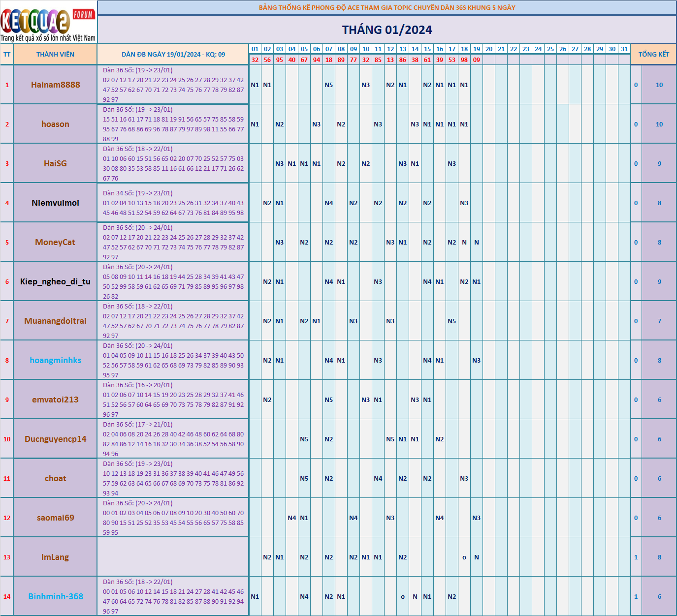Click the Muanangdoitrai member name
The width and height of the screenshot is (677, 616).
coord(55,321)
